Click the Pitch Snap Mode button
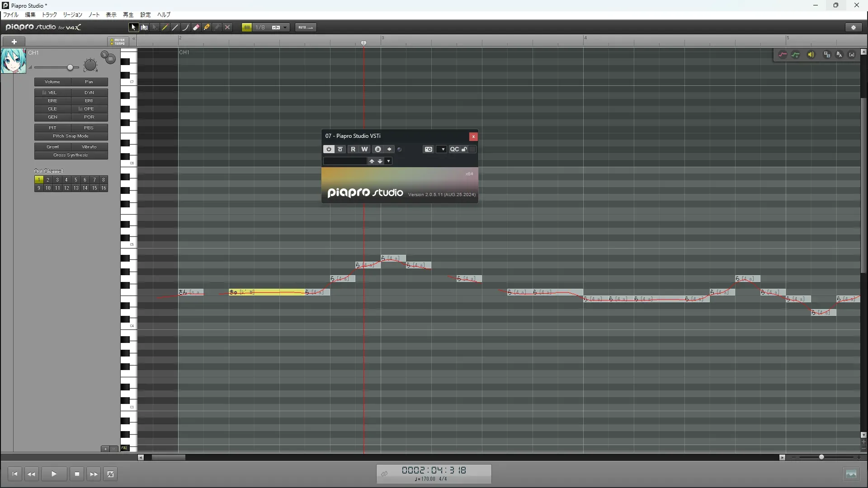Screen dimensions: 868x488 pyautogui.click(x=71, y=136)
